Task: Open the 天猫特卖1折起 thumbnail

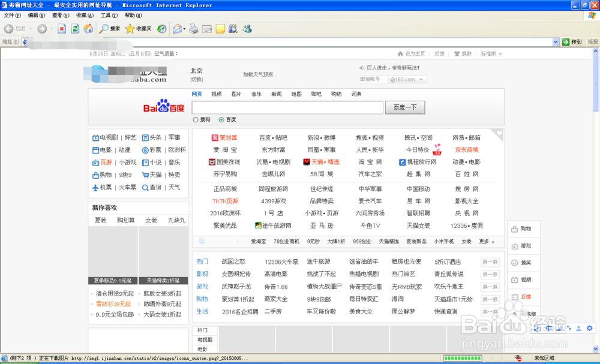Action: pyautogui.click(x=163, y=255)
